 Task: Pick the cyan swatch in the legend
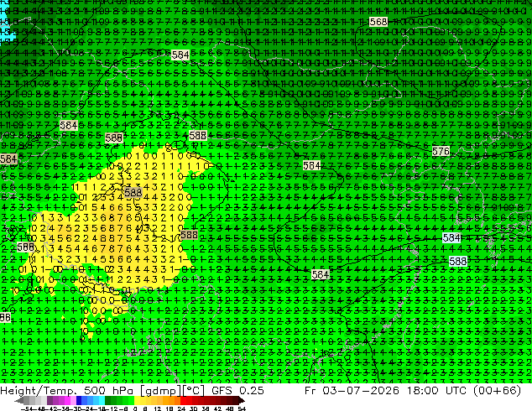pyautogui.click(x=102, y=401)
